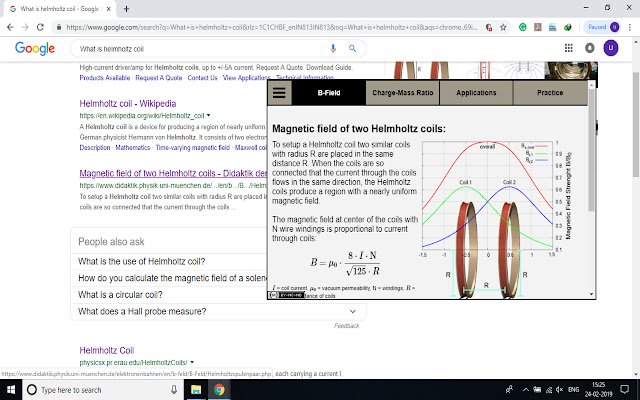Click the muted volume tray icon
This screenshot has width=640, height=400.
[x=560, y=390]
